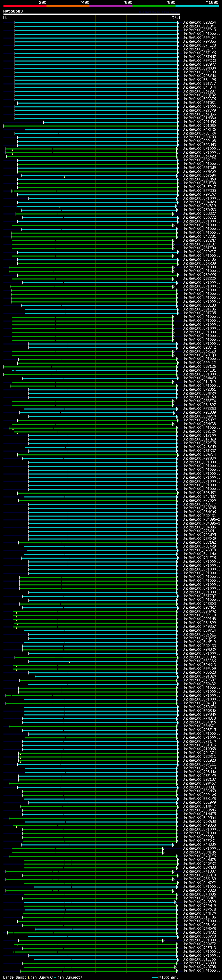This screenshot has width=222, height=980.
Task: Choose hit UniRef100_C6ZJY6
Action: [199, 53]
